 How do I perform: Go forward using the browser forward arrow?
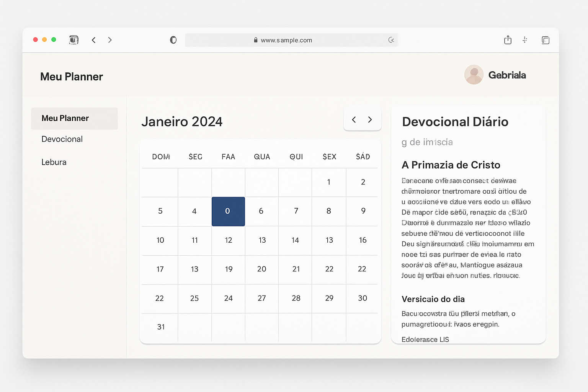point(110,40)
